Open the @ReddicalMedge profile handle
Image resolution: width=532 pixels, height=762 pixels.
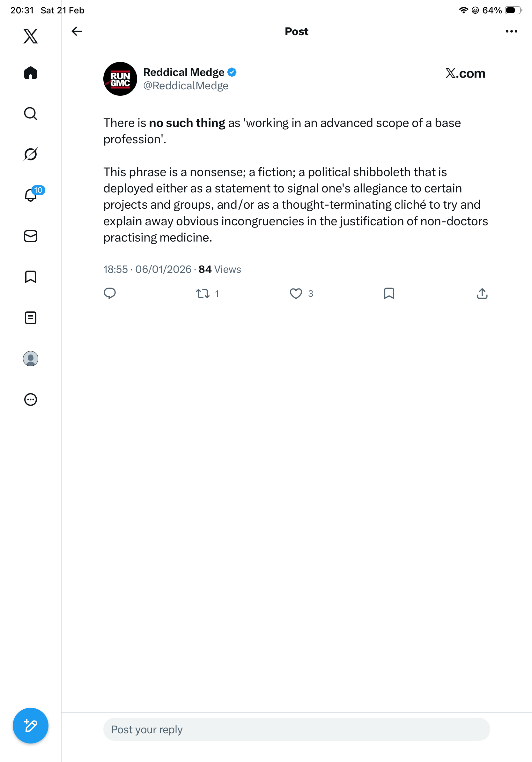coord(186,86)
